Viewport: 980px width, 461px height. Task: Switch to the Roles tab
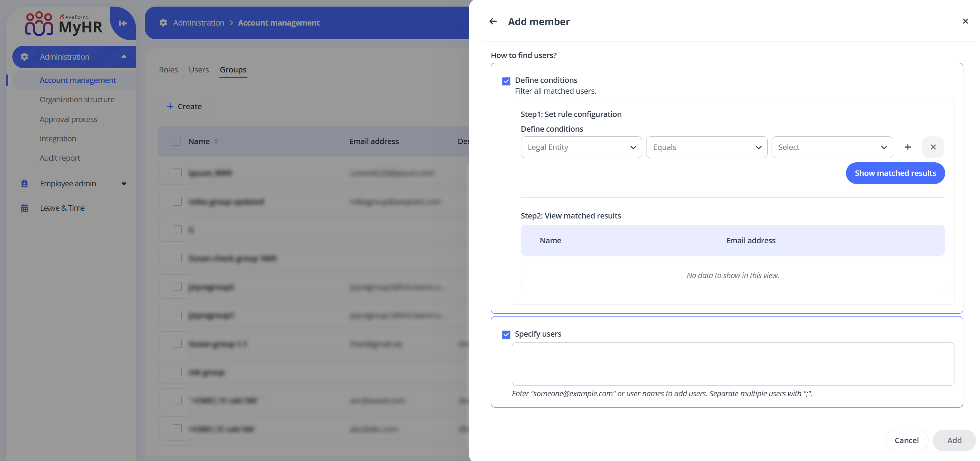click(168, 70)
